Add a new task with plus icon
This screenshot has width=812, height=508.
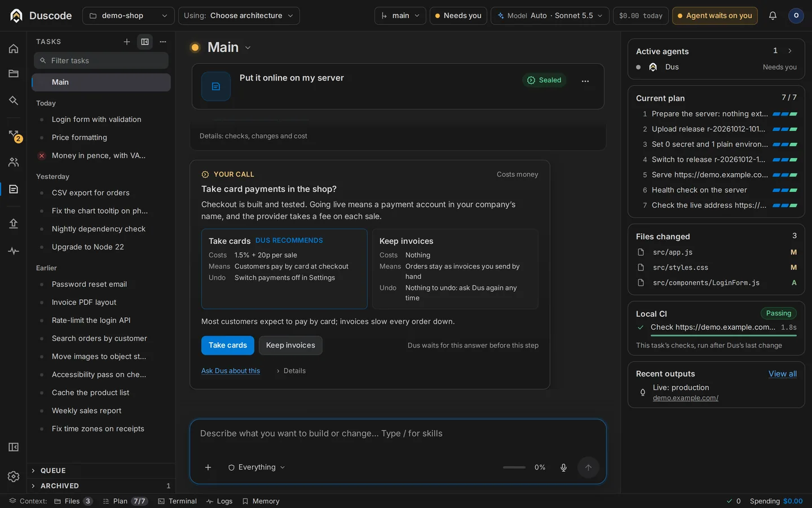(x=127, y=42)
